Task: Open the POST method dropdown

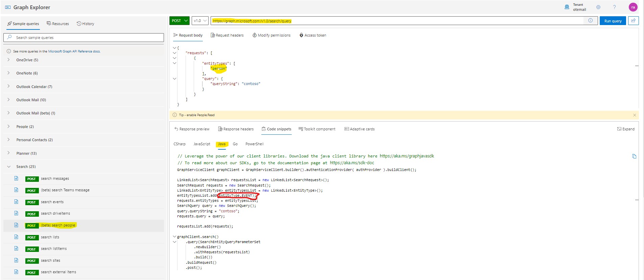Action: (179, 21)
